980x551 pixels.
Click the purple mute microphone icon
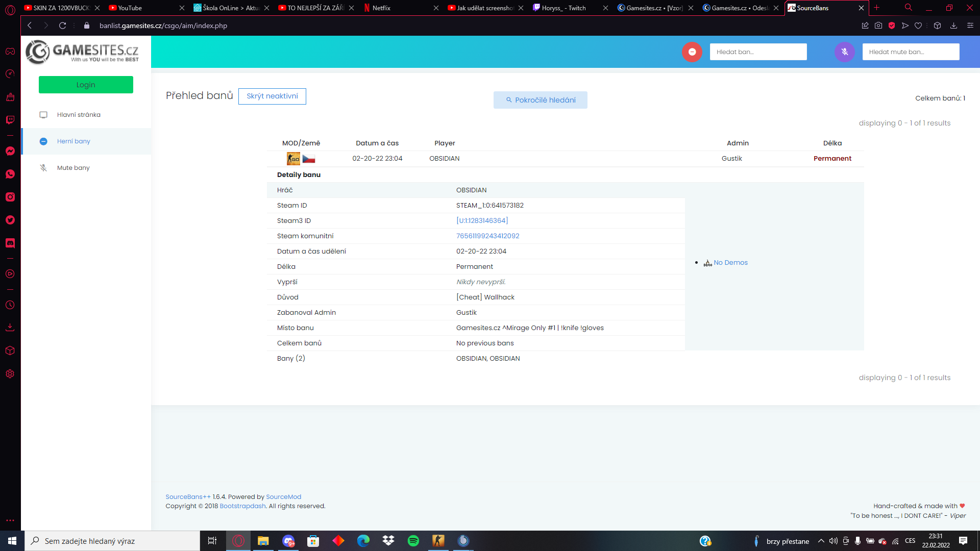click(844, 52)
